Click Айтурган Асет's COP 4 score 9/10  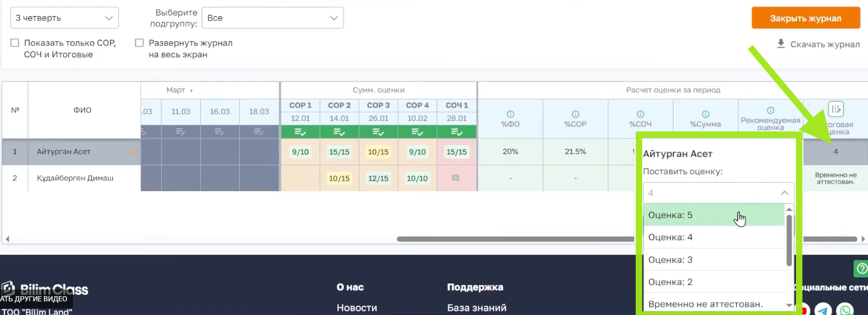pyautogui.click(x=417, y=152)
